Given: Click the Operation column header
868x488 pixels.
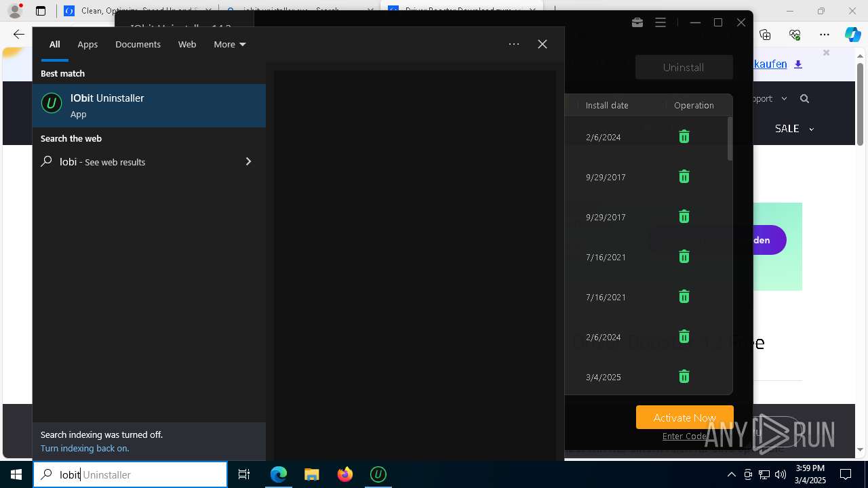Looking at the screenshot, I should (694, 105).
